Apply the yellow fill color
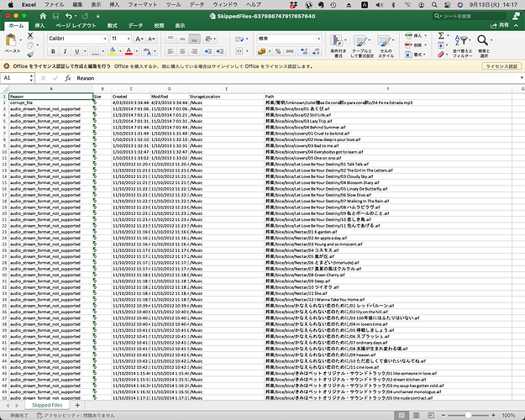Image resolution: width=525 pixels, height=420 pixels. 113,51
